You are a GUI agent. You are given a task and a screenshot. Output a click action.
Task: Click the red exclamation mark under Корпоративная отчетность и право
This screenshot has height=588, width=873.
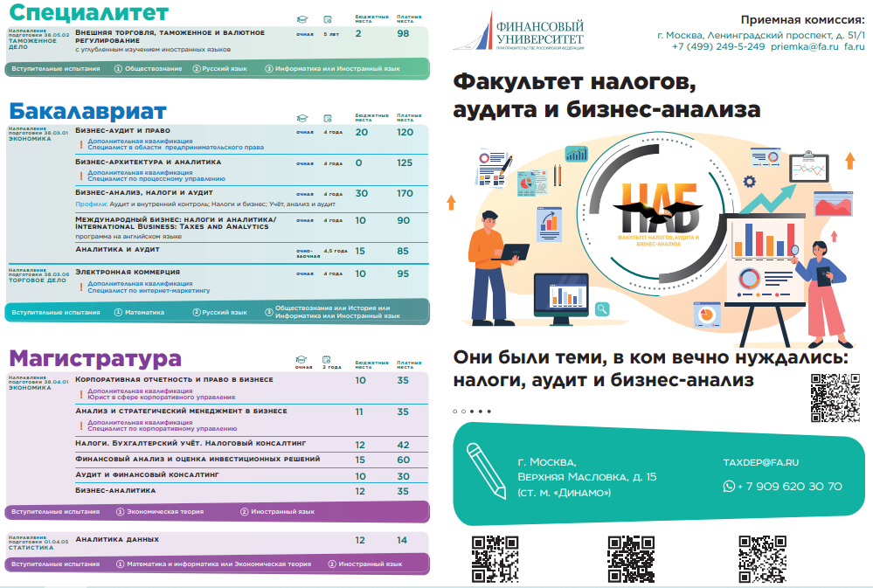pyautogui.click(x=81, y=394)
